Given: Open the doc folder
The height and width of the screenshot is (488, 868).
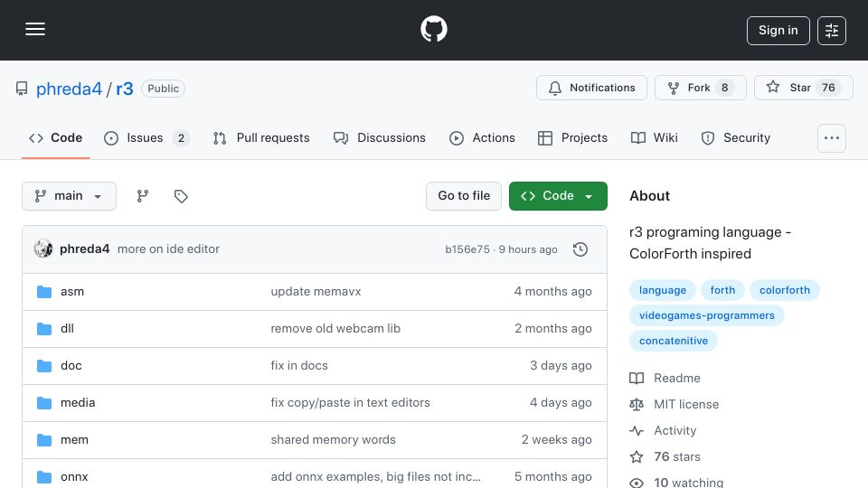Looking at the screenshot, I should [71, 366].
